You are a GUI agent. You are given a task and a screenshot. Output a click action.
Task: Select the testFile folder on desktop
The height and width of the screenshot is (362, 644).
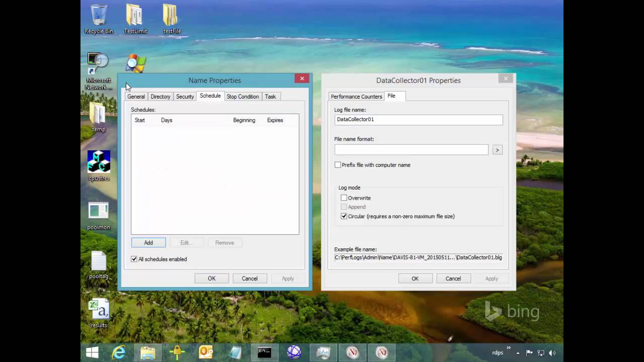tap(172, 19)
